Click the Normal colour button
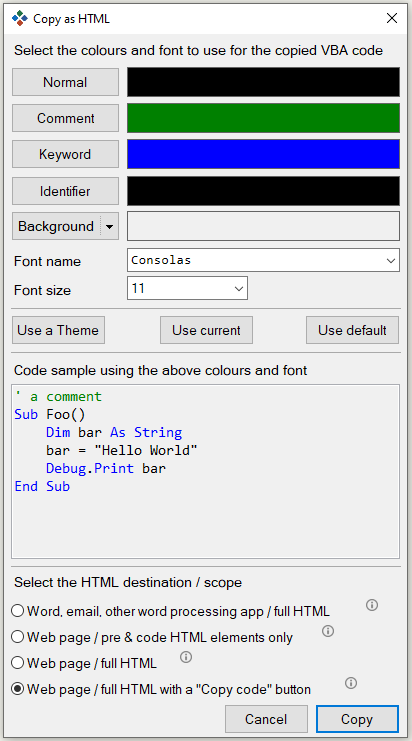412x741 pixels. (x=65, y=82)
